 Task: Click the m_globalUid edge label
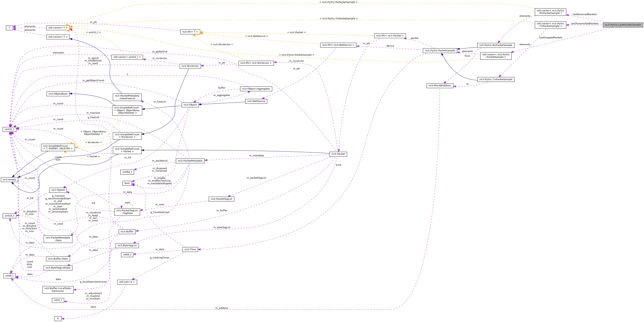pyautogui.click(x=160, y=52)
